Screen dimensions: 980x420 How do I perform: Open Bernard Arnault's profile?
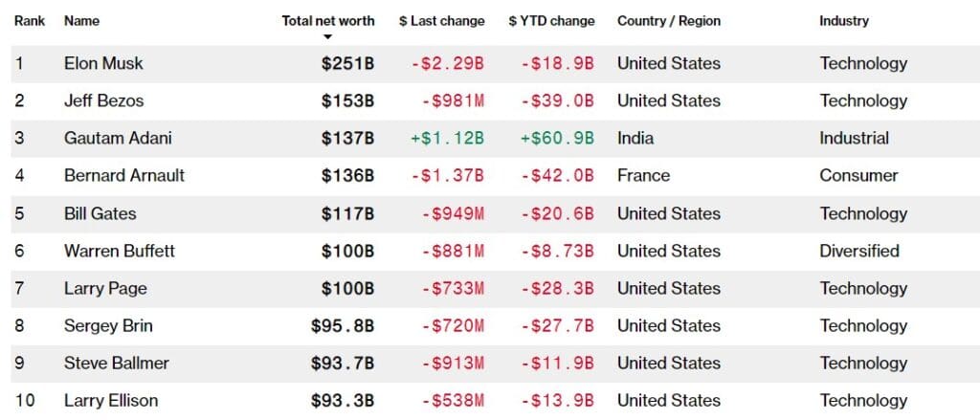124,175
